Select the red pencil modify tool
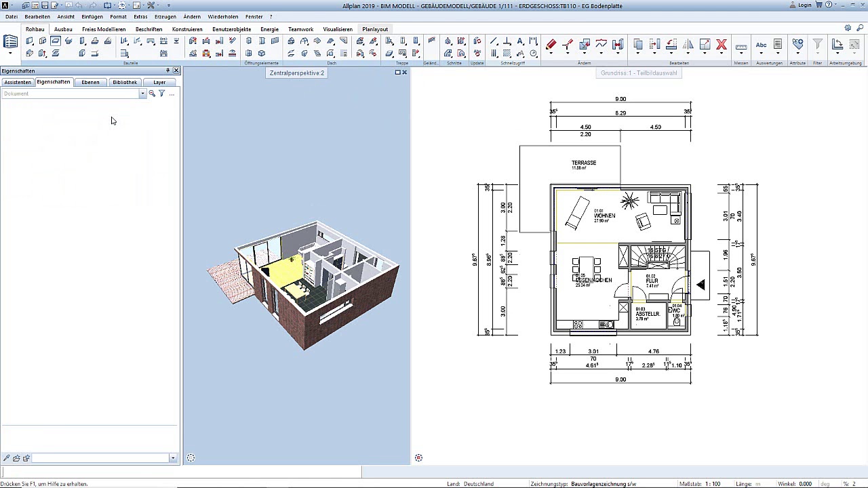The image size is (868, 488). 551,44
